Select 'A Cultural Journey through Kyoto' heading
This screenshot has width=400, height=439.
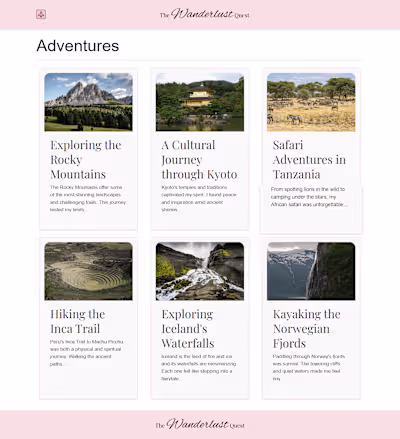[x=199, y=160]
